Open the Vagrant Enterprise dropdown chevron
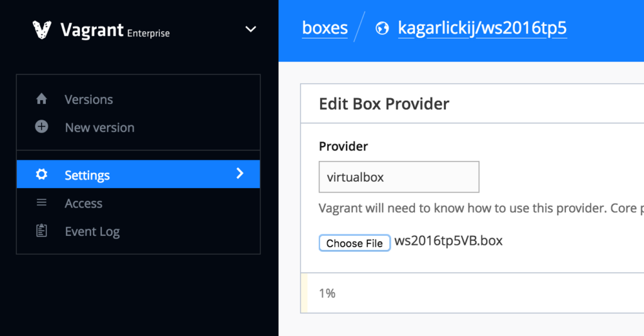 (250, 30)
